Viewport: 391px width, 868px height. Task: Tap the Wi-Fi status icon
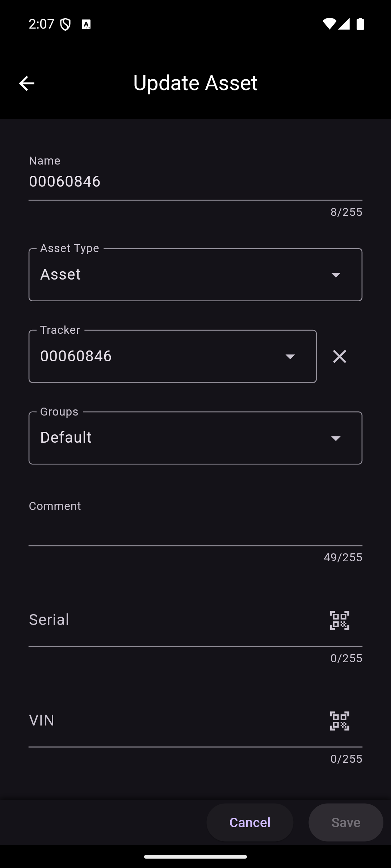tap(329, 24)
